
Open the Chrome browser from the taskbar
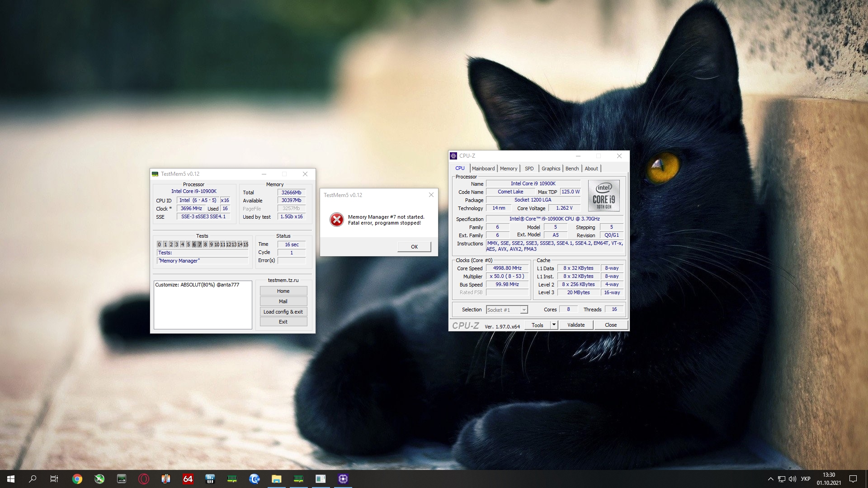pyautogui.click(x=77, y=479)
